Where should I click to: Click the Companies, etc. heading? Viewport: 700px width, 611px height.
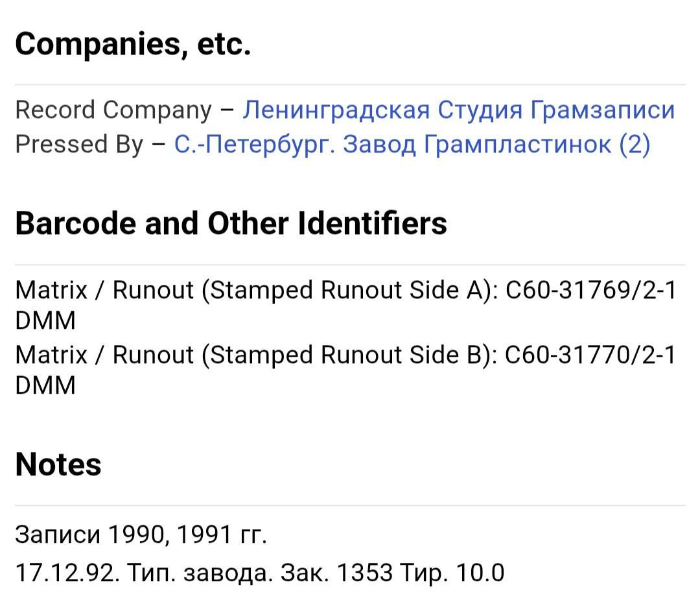tap(133, 44)
